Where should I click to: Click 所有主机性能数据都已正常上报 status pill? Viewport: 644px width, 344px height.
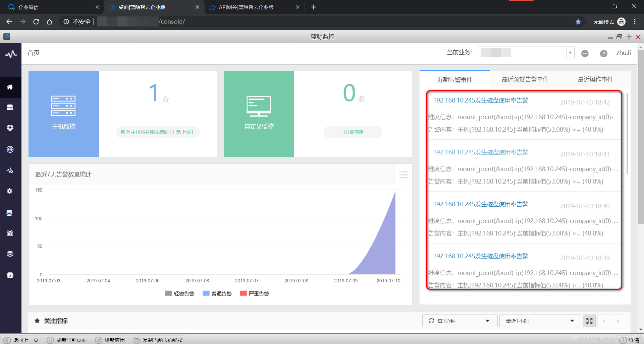pyautogui.click(x=158, y=132)
